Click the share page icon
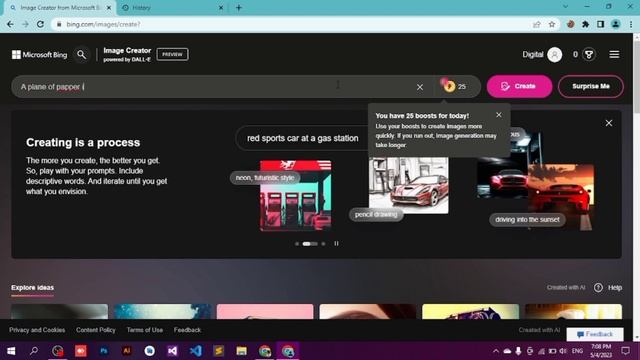The height and width of the screenshot is (360, 640). pos(537,24)
